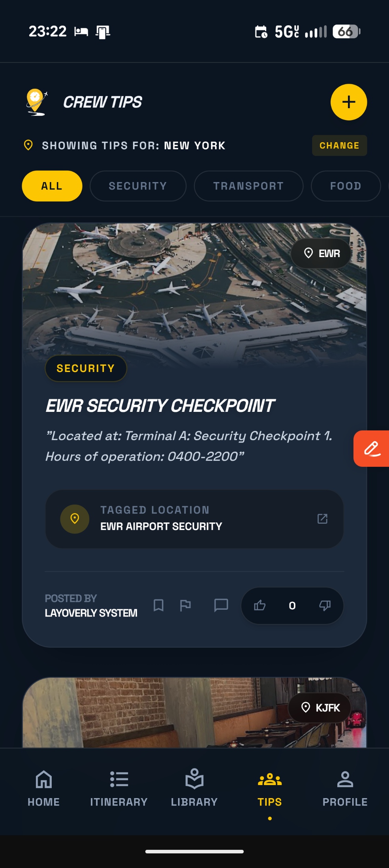Downvote the EWR Security Checkpoint tip

coord(325,605)
